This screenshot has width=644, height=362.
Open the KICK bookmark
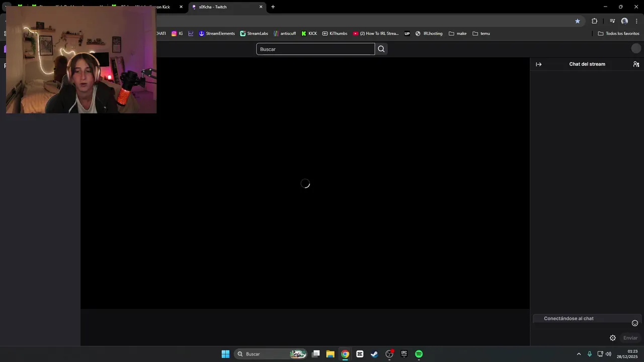(x=309, y=34)
